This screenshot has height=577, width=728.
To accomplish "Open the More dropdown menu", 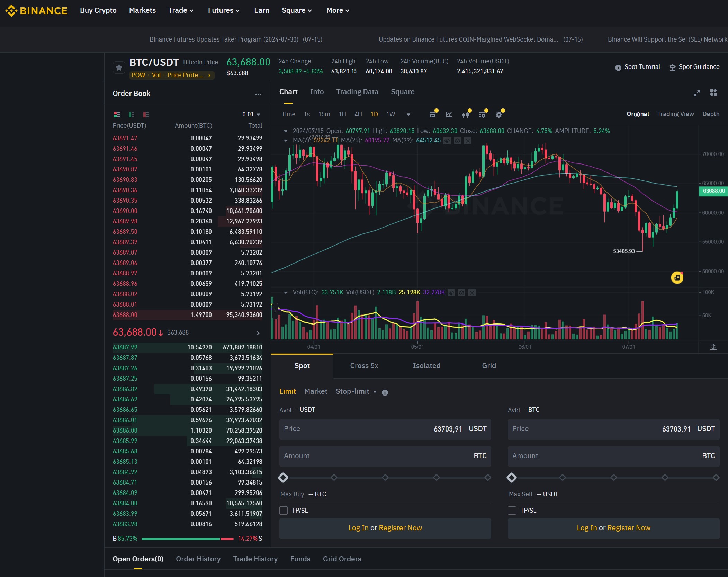I will coord(338,10).
